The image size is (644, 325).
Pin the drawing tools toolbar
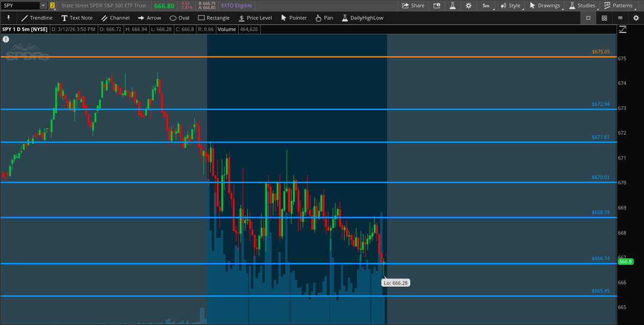pos(9,17)
